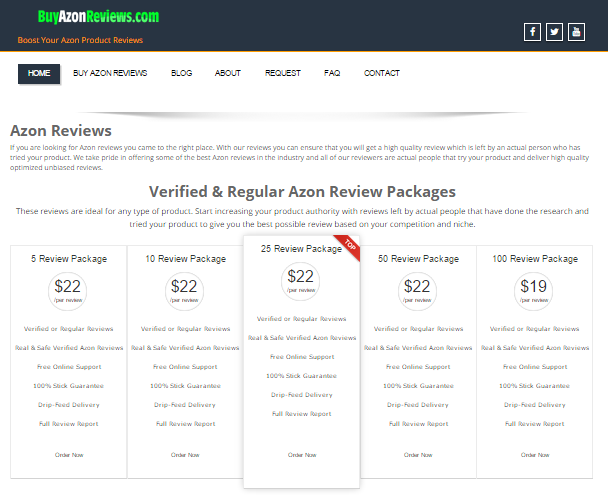Click the $19 price circle
The height and width of the screenshot is (496, 608).
[x=535, y=289]
